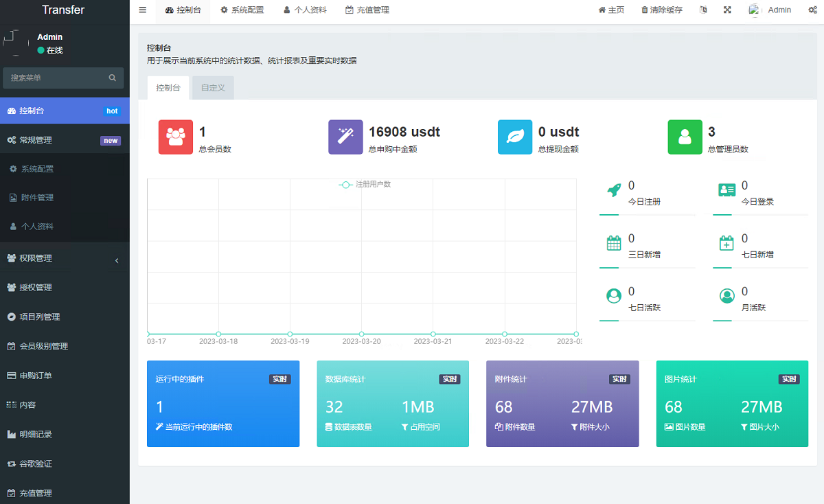The height and width of the screenshot is (504, 824).
Task: Open 系统配置 sidebar submenu item
Action: 65,169
